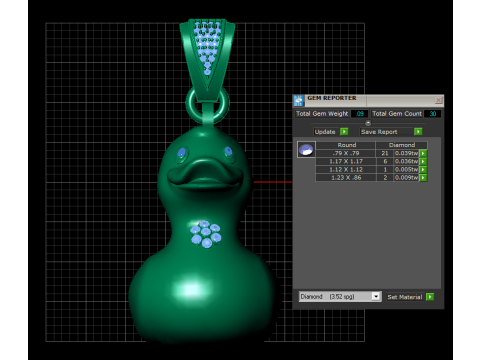This screenshot has width=480, height=360.
Task: Click the quantity 21 cell
Action: click(x=385, y=153)
